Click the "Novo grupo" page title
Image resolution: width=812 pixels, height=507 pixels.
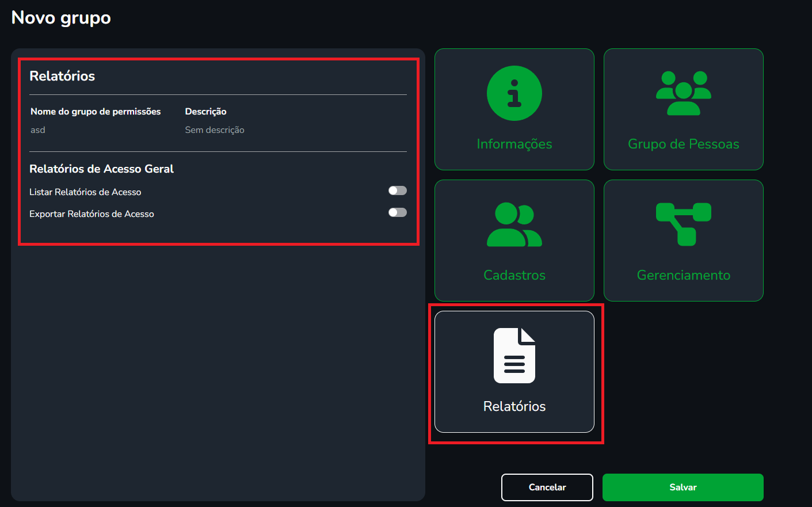tap(61, 18)
